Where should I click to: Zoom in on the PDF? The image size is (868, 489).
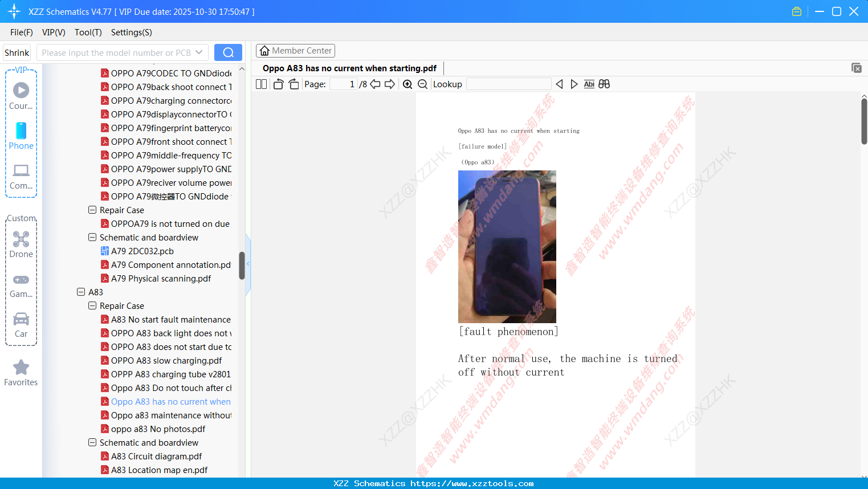407,84
